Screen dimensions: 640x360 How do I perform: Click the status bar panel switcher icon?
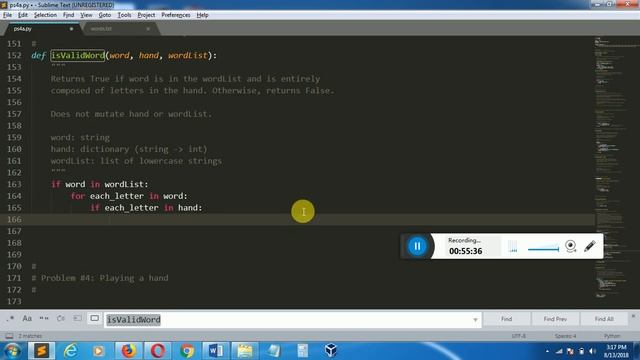[9, 336]
